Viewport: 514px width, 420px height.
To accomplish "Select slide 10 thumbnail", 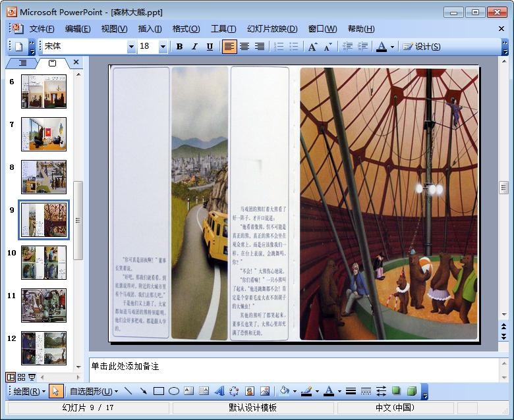I will [43, 263].
